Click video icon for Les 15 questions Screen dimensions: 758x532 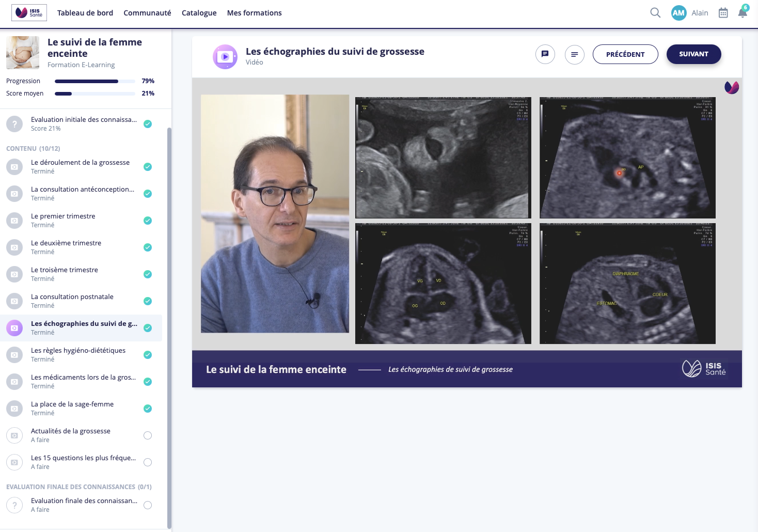click(14, 462)
